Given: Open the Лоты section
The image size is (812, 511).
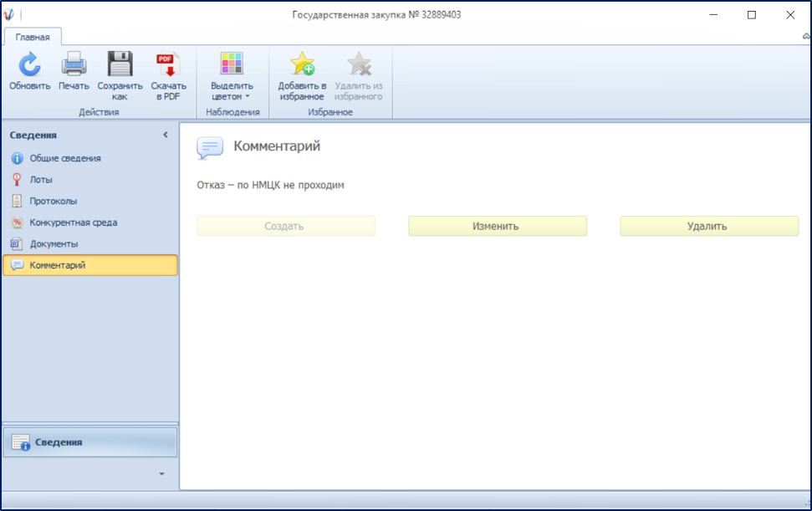Looking at the screenshot, I should (90, 180).
